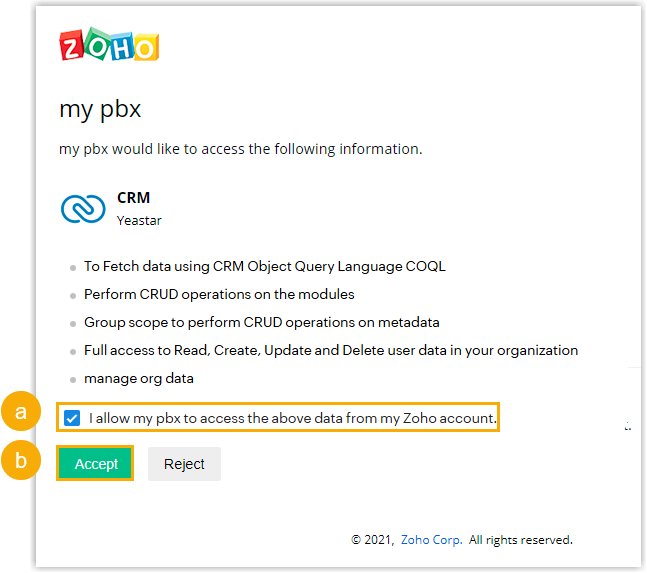The image size is (647, 573).
Task: Click the "I allow my pbx" consent label
Action: pyautogui.click(x=292, y=418)
